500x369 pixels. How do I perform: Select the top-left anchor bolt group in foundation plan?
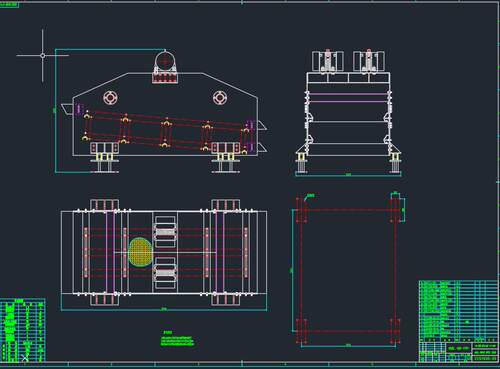(x=302, y=210)
